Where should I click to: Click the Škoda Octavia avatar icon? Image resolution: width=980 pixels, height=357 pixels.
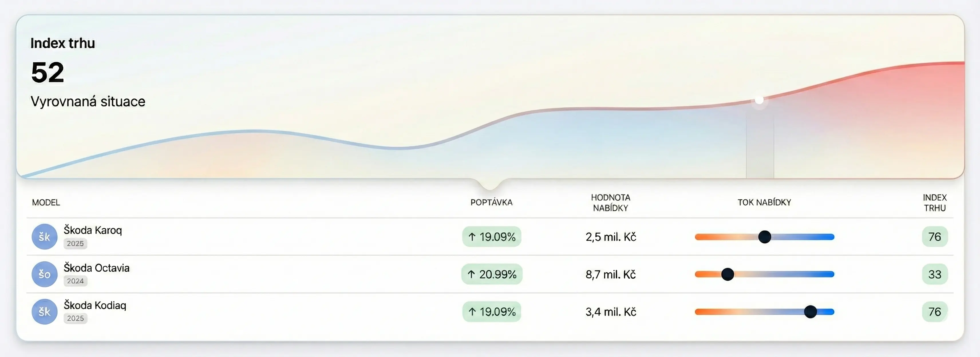[45, 274]
